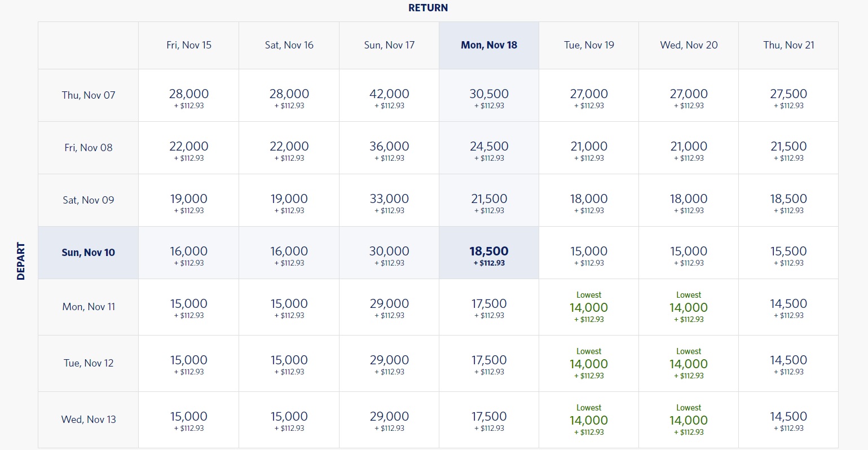Click the Thu, Nov 21 return column header
The image size is (868, 450).
[788, 45]
